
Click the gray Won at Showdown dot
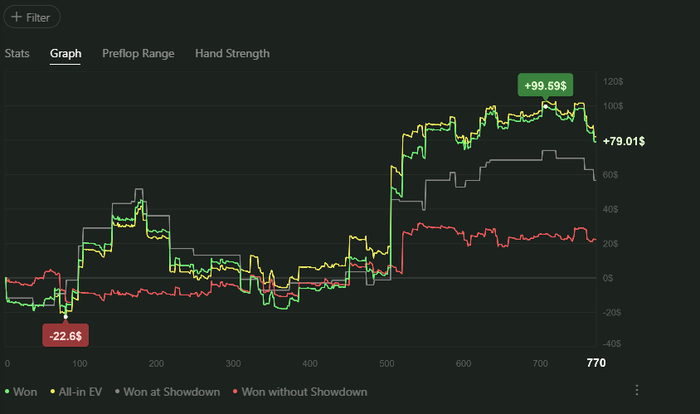click(117, 392)
